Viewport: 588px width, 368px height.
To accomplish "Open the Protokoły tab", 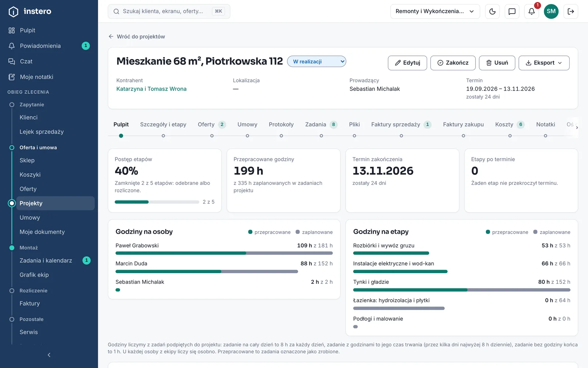I will (281, 124).
